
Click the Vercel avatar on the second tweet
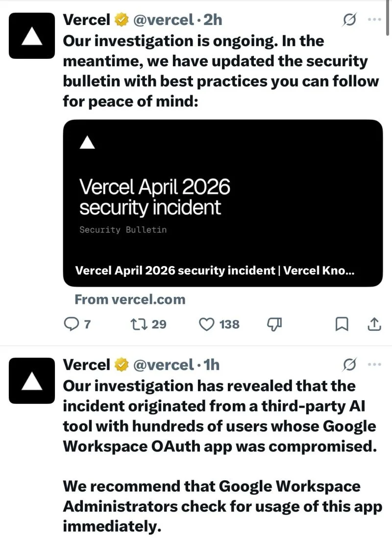pos(31,380)
